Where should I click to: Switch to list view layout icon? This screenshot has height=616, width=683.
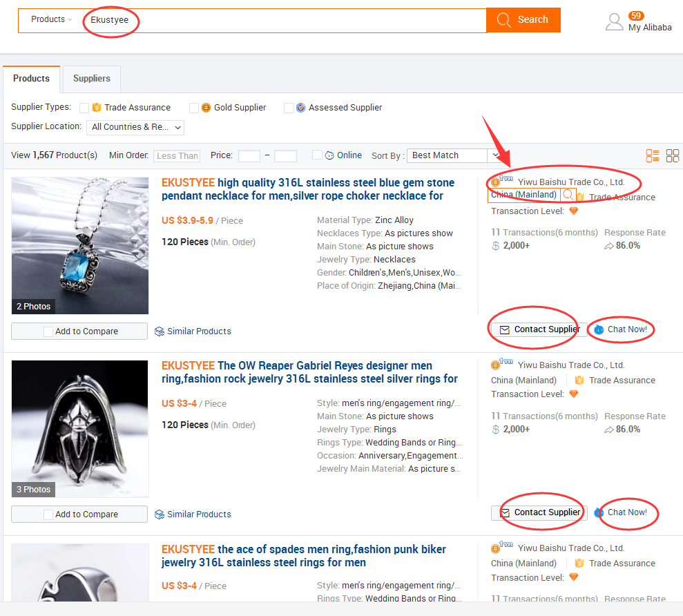[x=653, y=155]
